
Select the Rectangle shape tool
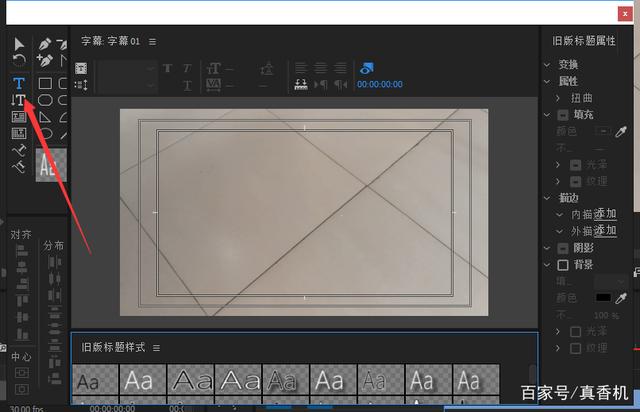click(45, 82)
